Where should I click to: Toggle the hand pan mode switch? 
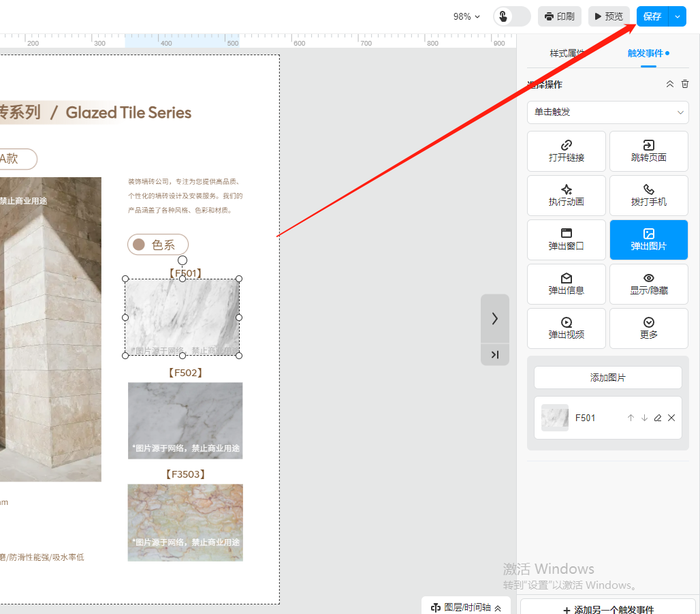[x=511, y=16]
